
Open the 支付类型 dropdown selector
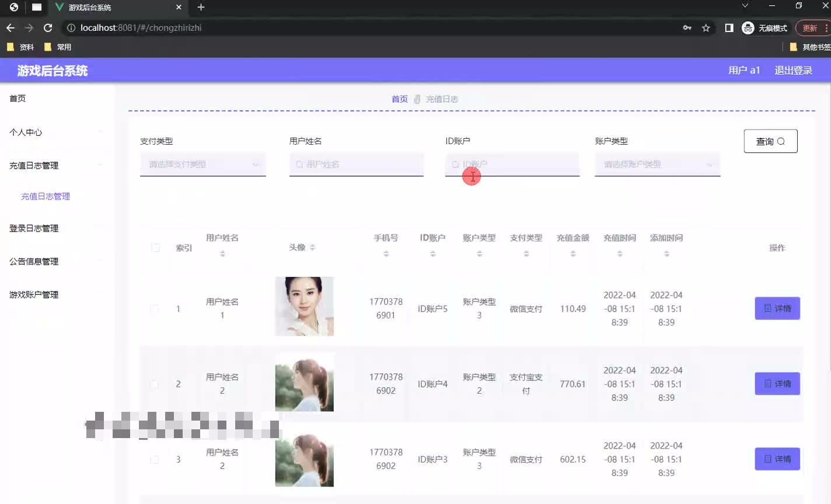202,164
